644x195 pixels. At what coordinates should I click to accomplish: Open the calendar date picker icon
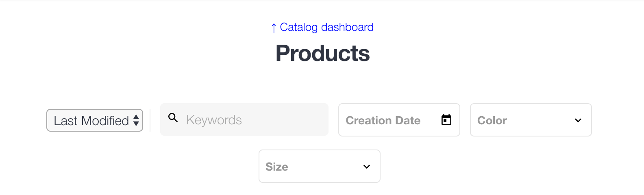[446, 120]
